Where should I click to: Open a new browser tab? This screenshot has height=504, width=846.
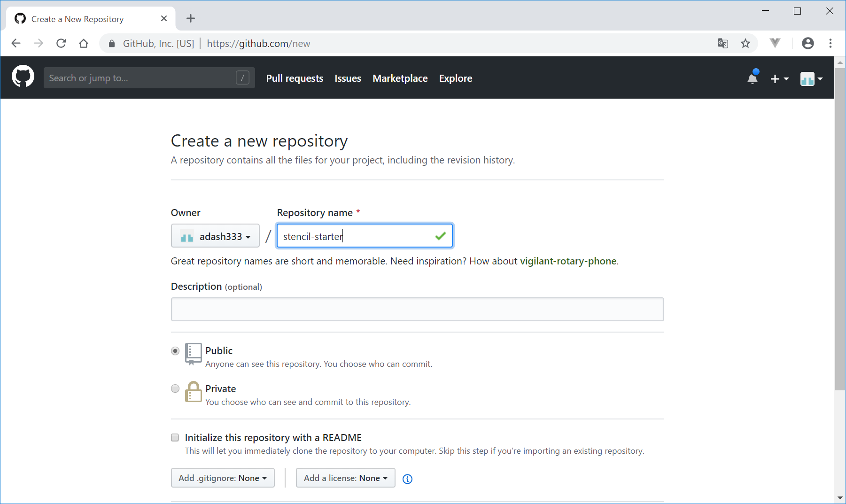pyautogui.click(x=190, y=18)
